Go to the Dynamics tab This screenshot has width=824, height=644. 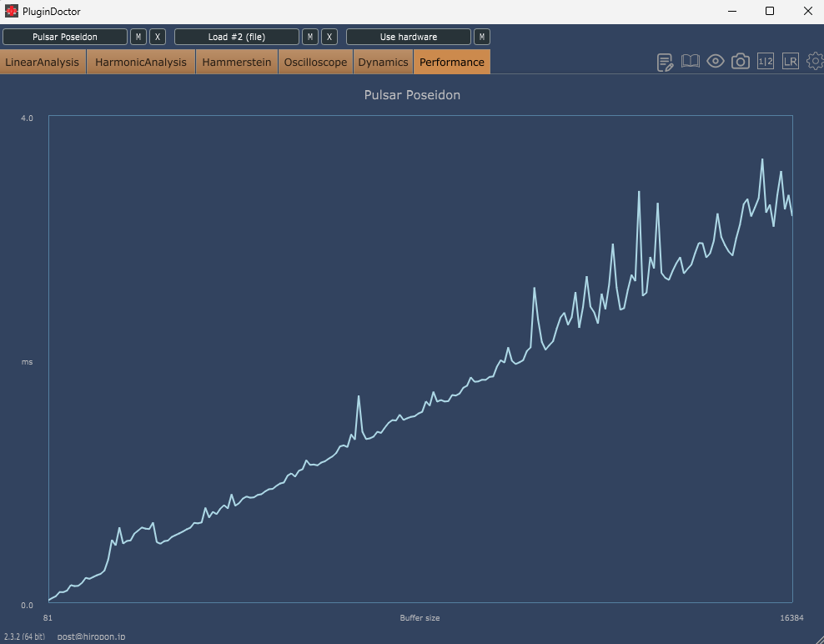point(383,62)
